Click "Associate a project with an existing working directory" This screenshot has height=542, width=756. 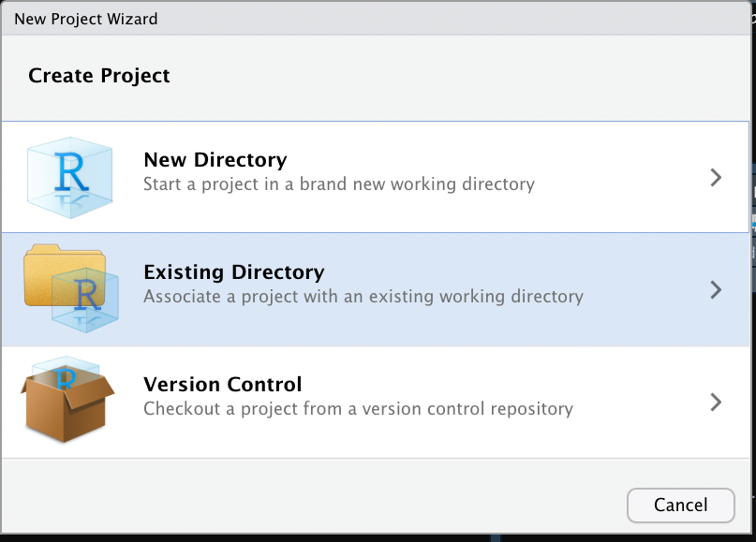coord(363,297)
